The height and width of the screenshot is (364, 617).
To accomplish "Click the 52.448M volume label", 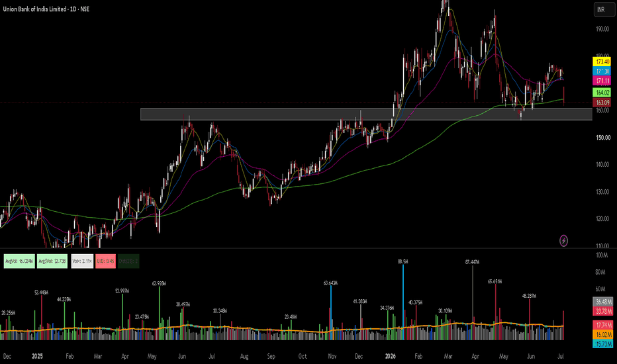I will coord(41,293).
